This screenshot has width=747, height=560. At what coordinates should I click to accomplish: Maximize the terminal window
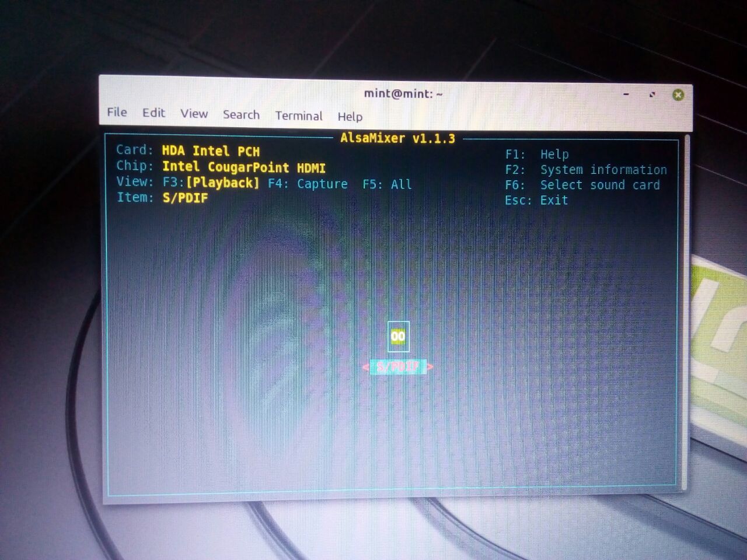tap(652, 94)
